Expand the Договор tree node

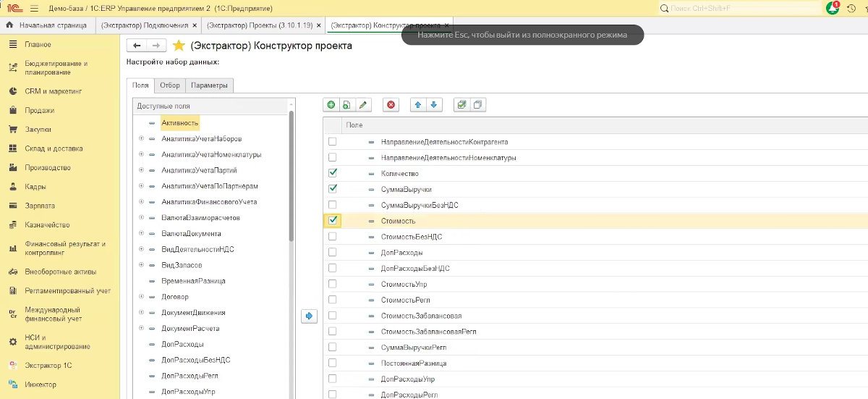tap(140, 296)
